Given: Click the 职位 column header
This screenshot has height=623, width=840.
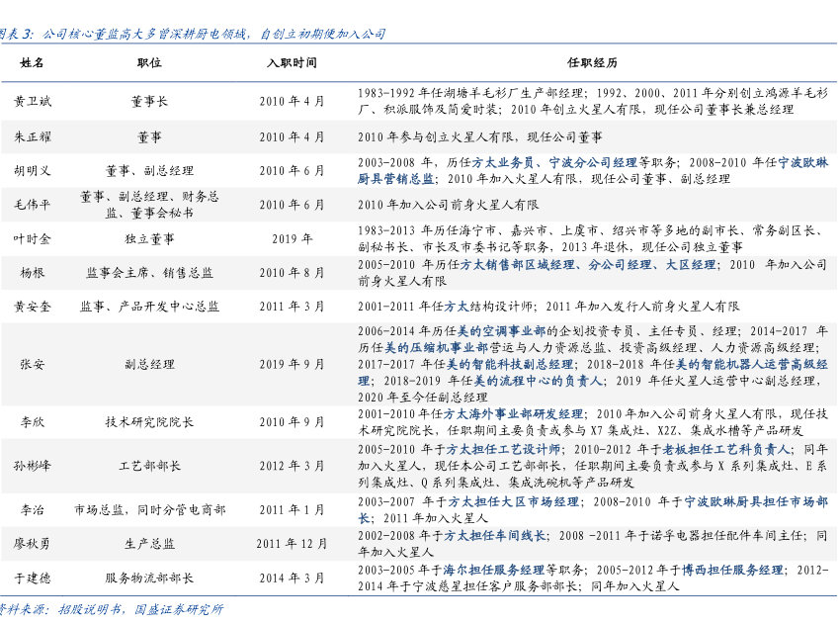Looking at the screenshot, I should tap(149, 62).
